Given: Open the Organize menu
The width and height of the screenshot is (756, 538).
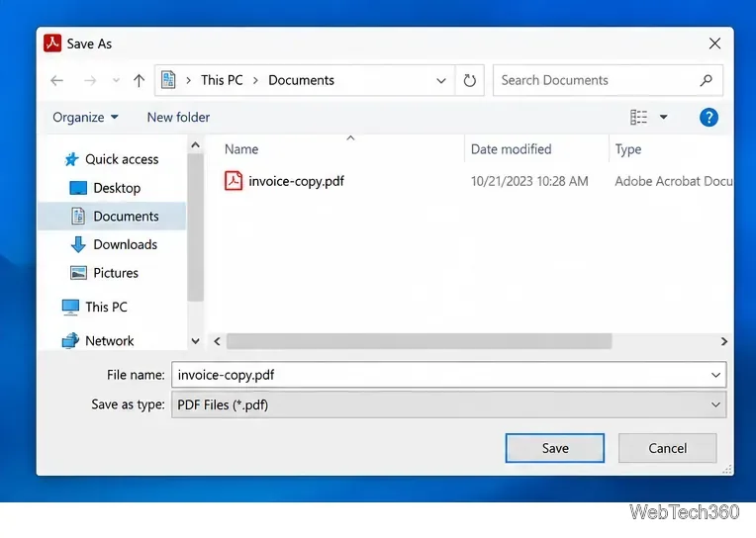Looking at the screenshot, I should click(x=85, y=117).
